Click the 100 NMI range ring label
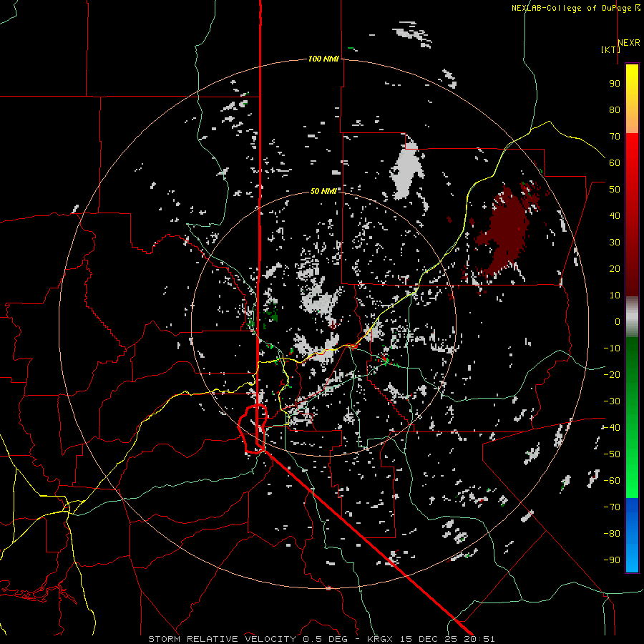Image resolution: width=644 pixels, height=644 pixels. [323, 59]
